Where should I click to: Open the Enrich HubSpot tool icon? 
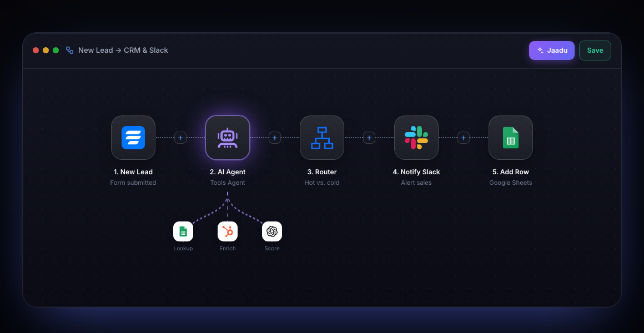click(228, 231)
